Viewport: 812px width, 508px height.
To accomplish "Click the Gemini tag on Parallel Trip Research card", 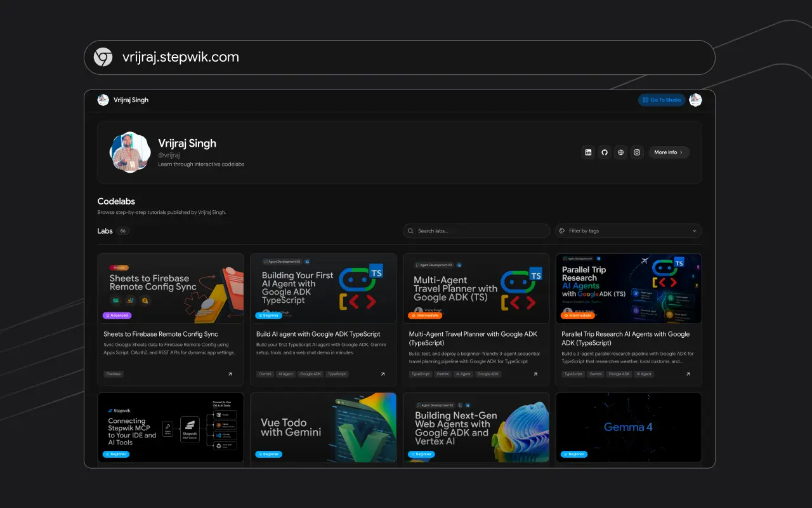I will (x=596, y=374).
